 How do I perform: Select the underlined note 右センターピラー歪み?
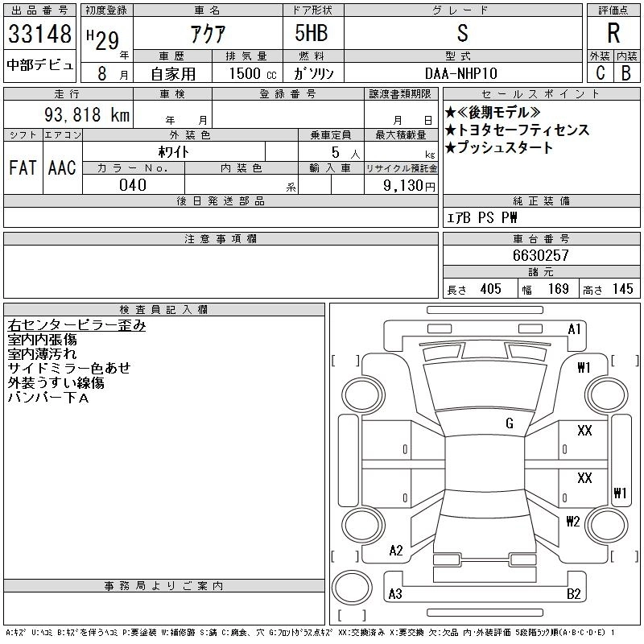coord(76,325)
